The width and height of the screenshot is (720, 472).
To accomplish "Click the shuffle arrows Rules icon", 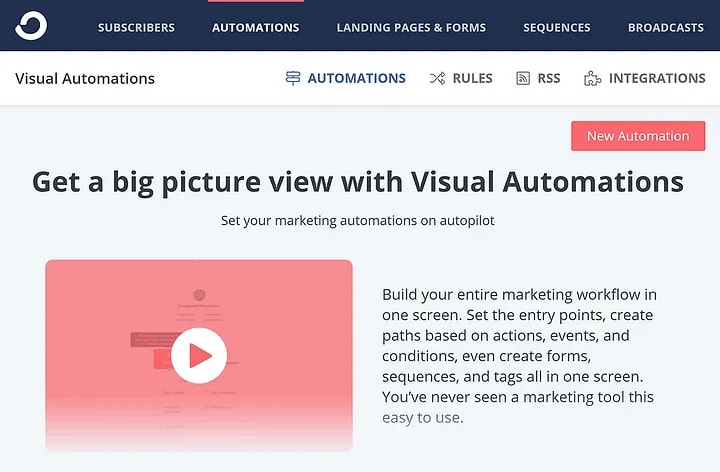I will click(x=438, y=79).
